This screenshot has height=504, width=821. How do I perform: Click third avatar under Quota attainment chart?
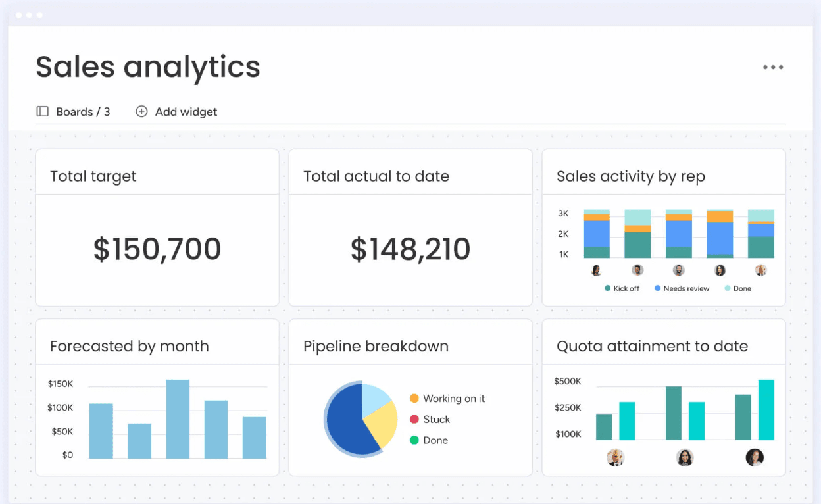(755, 457)
